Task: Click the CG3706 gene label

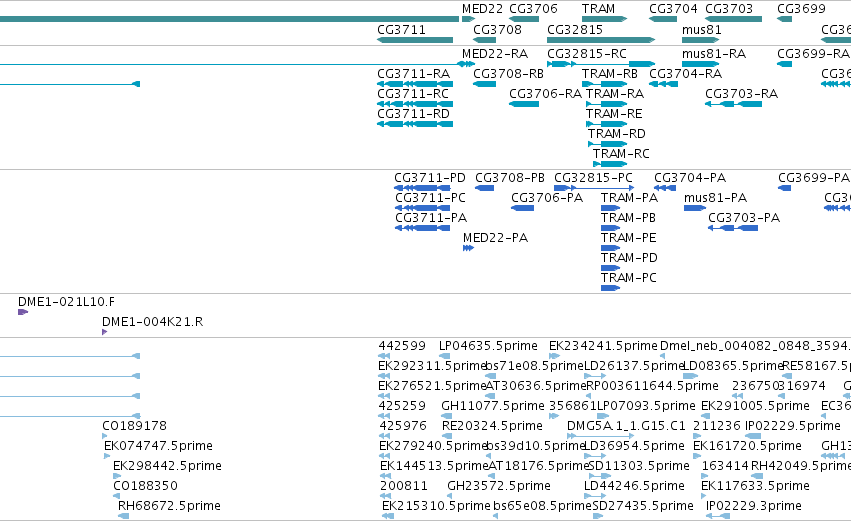Action: pyautogui.click(x=533, y=9)
